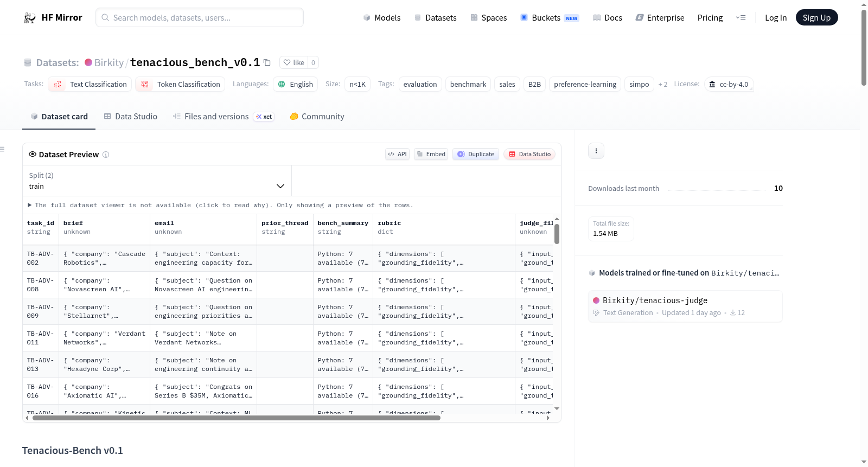This screenshot has width=868, height=467.
Task: Open Enterprise in the top navigation
Action: pyautogui.click(x=660, y=18)
